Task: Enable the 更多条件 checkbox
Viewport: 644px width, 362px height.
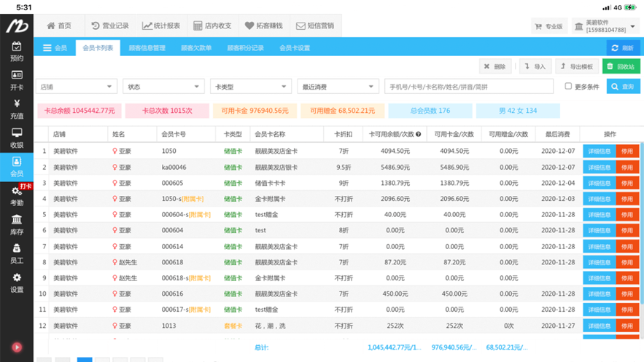Action: 568,86
